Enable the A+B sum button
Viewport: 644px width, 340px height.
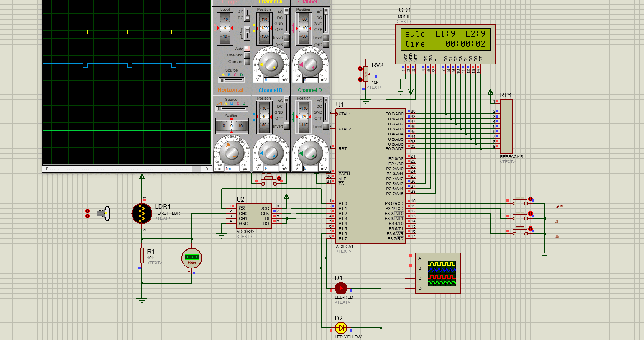pos(287,44)
